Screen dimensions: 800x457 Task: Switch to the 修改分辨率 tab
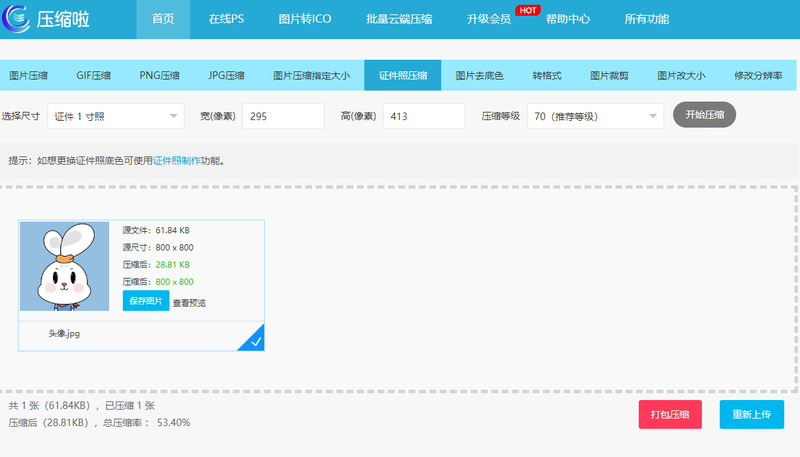tap(758, 75)
